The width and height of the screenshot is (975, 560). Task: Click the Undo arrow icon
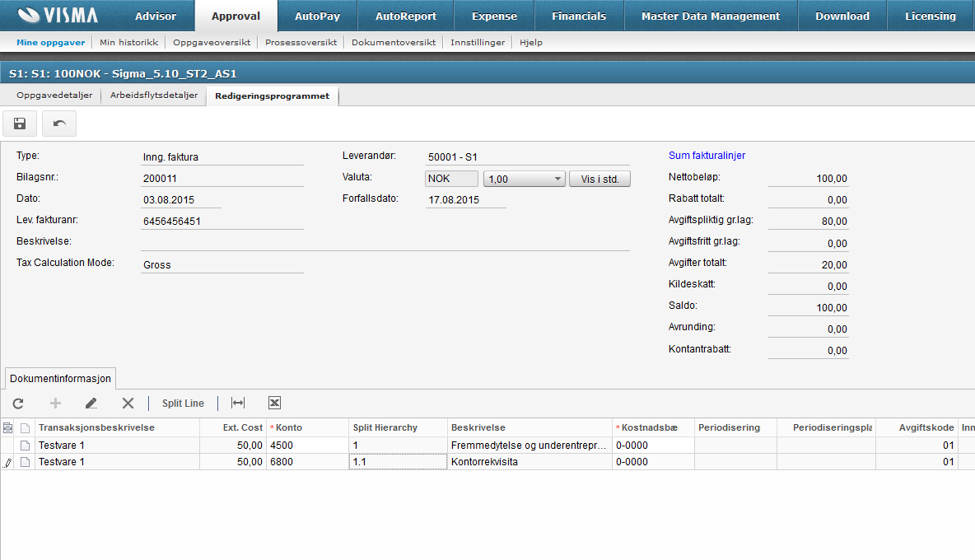point(59,123)
